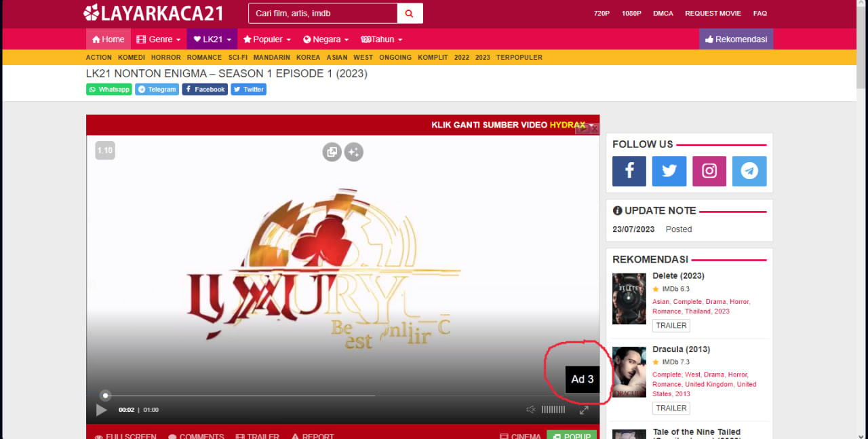The width and height of the screenshot is (868, 439).
Task: Expand the Populer dropdown menu
Action: [x=267, y=39]
